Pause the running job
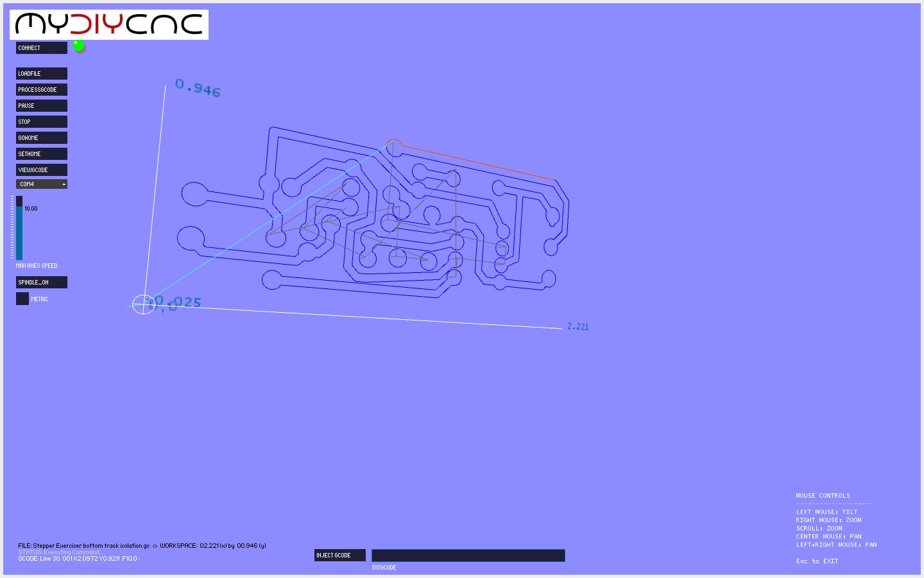Screen dimensions: 924x578 41,105
